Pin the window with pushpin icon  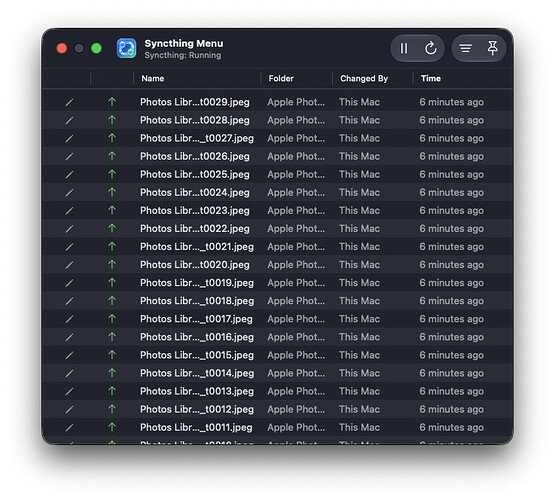(x=493, y=48)
